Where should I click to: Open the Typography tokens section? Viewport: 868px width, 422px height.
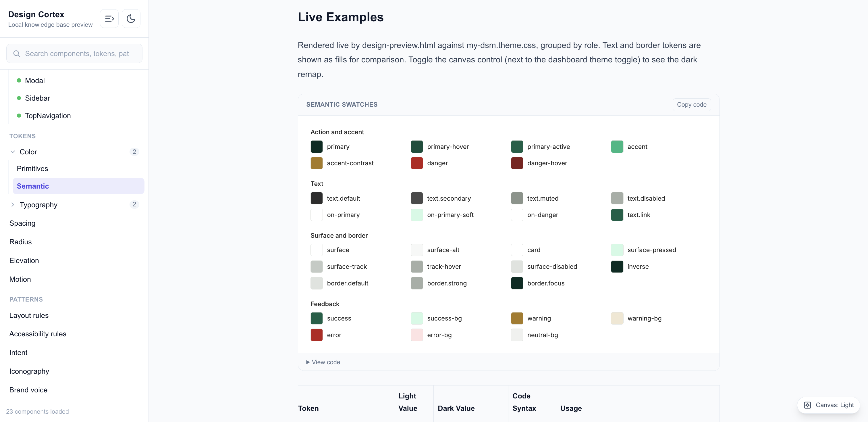pos(38,205)
